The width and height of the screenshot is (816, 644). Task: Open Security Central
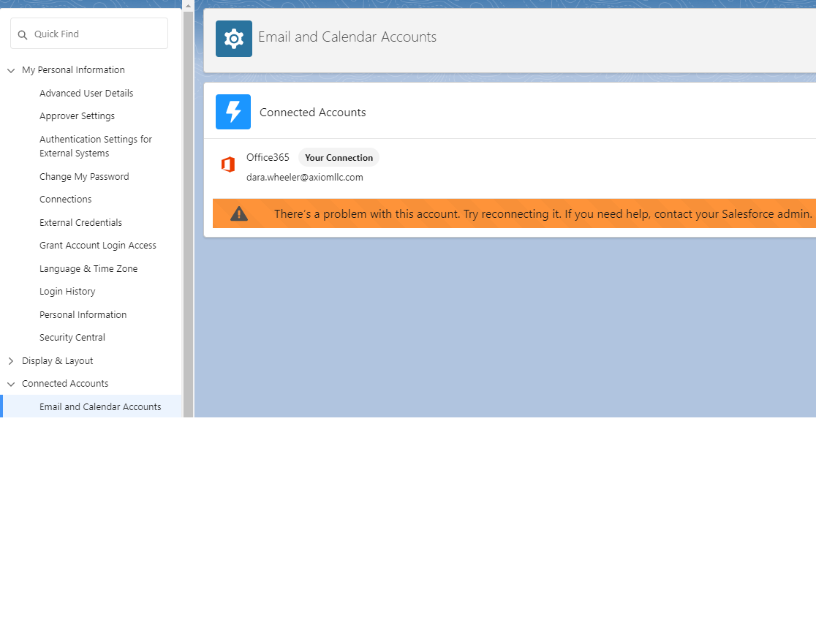pyautogui.click(x=72, y=337)
